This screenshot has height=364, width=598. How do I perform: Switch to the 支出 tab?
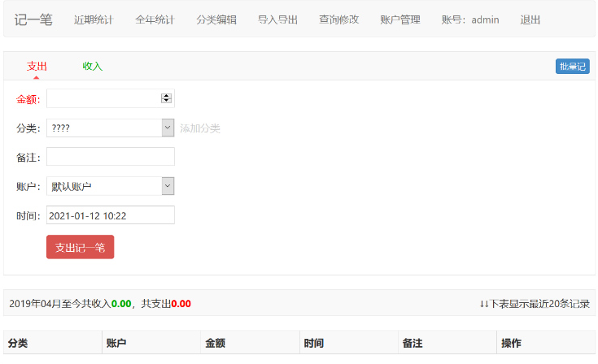coord(37,67)
